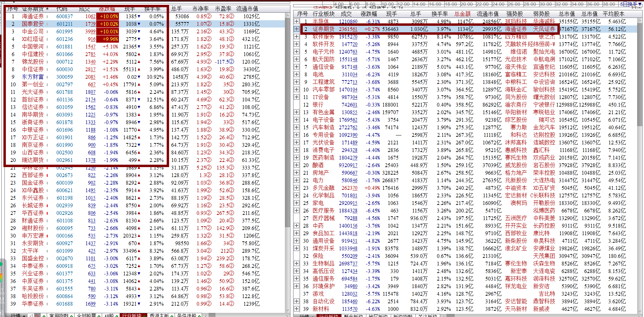Select the 东方财富 stock row

point(146,77)
